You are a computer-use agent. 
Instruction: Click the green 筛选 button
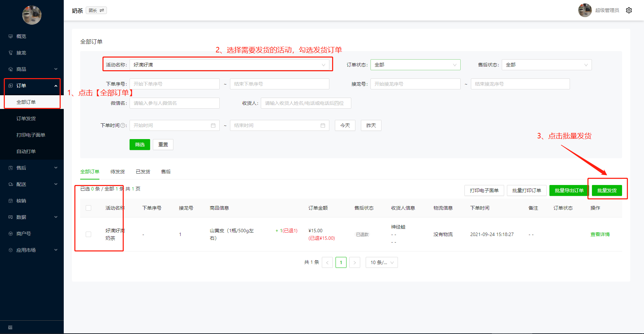coord(140,145)
